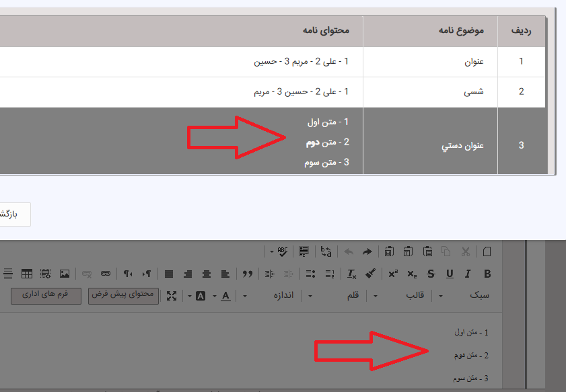The width and height of the screenshot is (566, 392).
Task: Toggle underline formatting with U
Action: click(x=450, y=274)
